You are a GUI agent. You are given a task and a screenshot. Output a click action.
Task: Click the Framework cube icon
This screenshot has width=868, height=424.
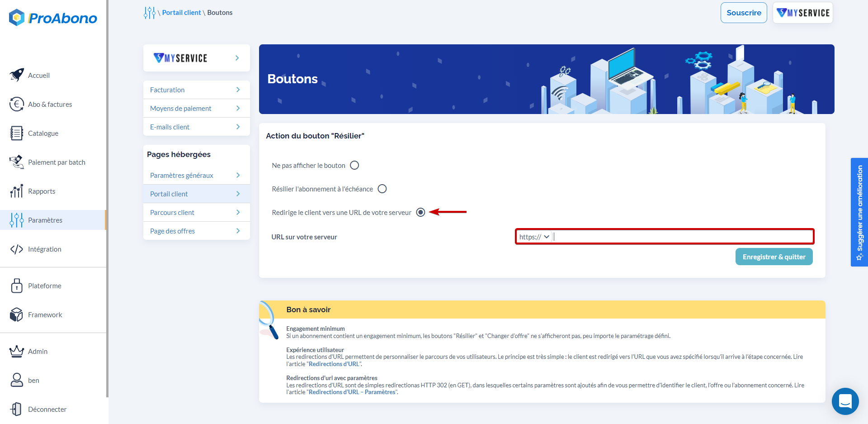click(x=17, y=314)
